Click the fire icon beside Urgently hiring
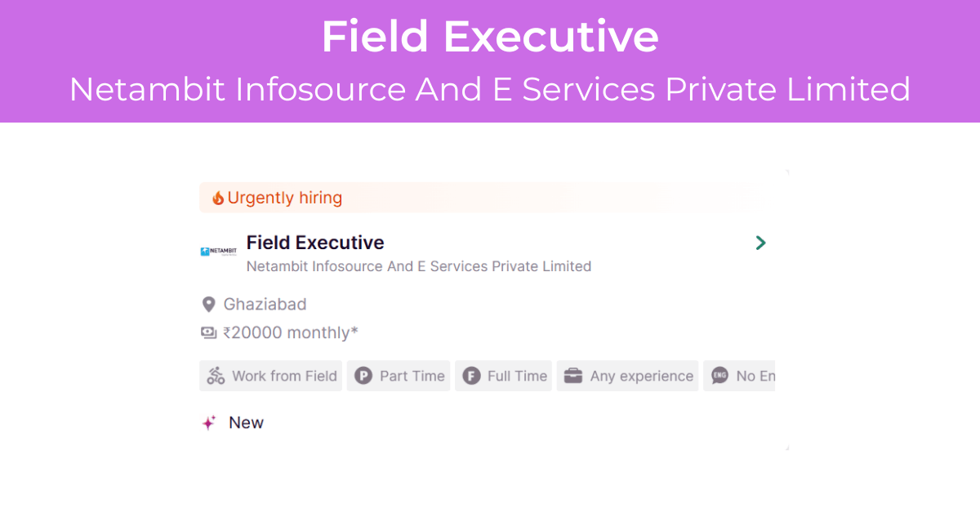 217,198
